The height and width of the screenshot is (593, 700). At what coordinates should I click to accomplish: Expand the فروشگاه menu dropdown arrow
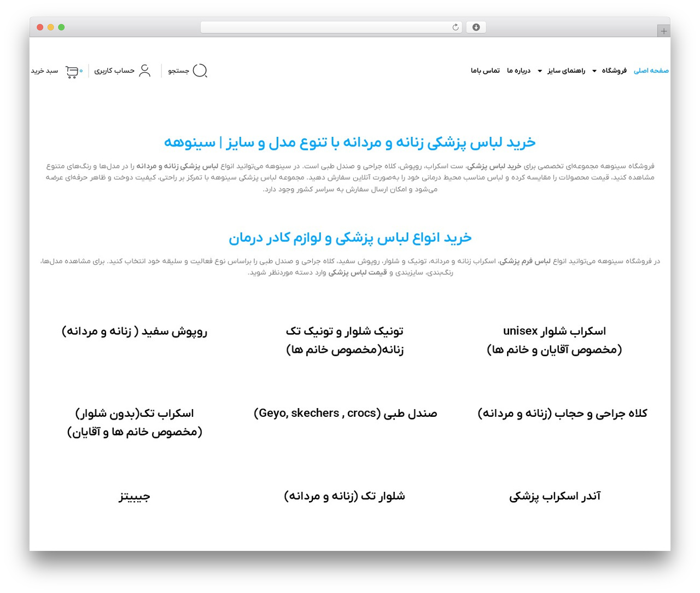tap(594, 71)
